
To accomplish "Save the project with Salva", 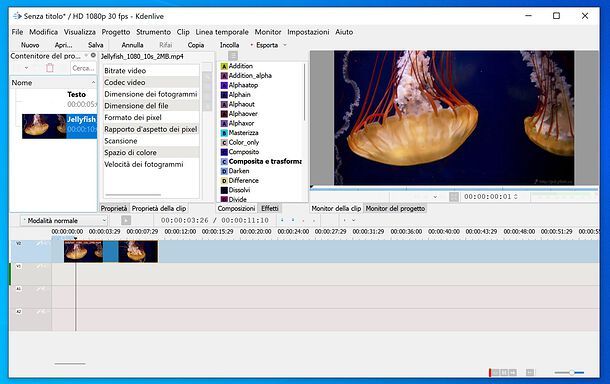I will click(x=96, y=45).
